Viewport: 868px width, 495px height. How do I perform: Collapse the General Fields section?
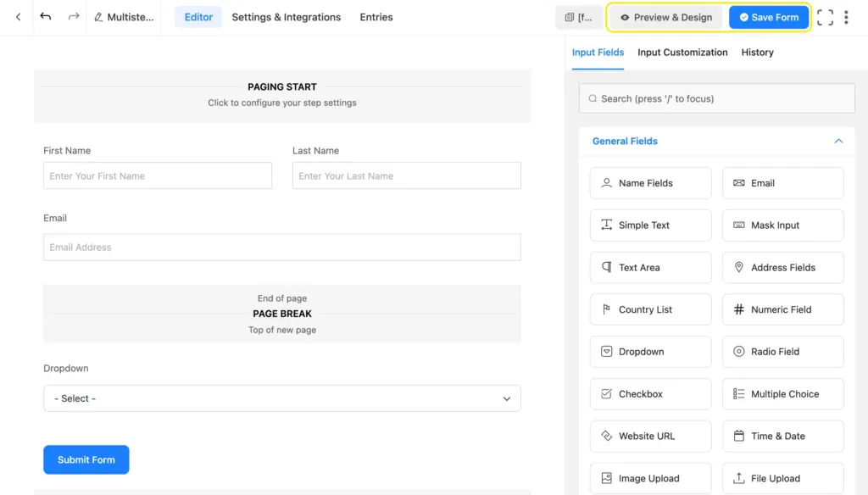click(838, 142)
